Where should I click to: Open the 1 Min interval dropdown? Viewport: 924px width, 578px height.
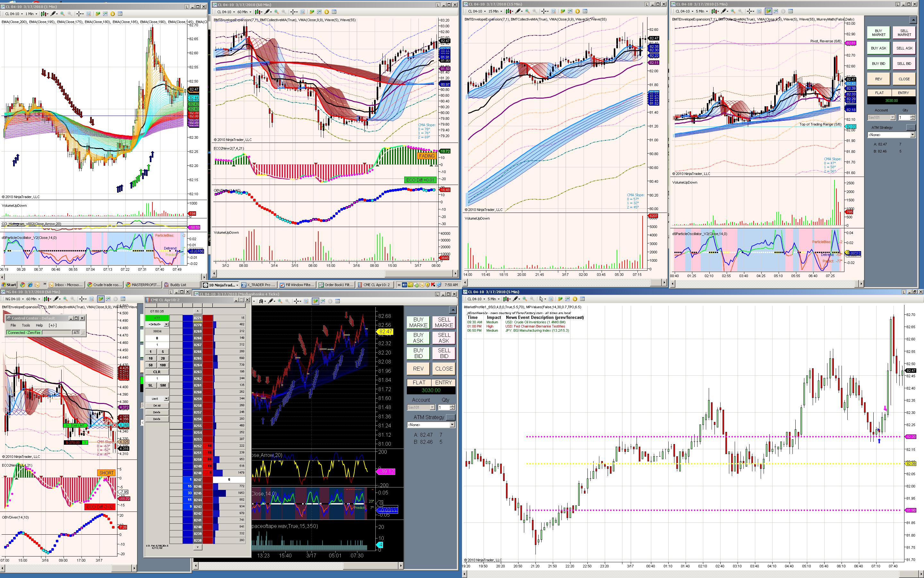pyautogui.click(x=31, y=14)
